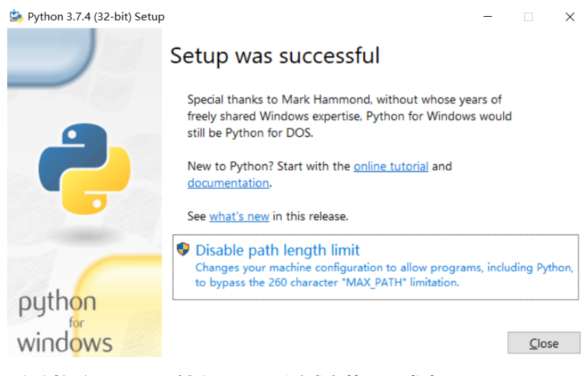Screen dimensions: 588x376
Task: Click the Mark Hammond special thanks paragraph
Action: tap(349, 116)
